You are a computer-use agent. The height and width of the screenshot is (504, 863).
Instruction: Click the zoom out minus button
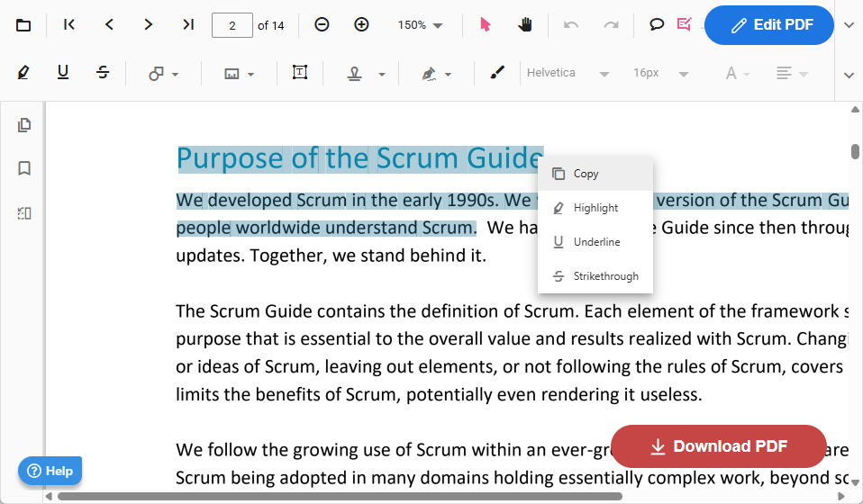pos(322,25)
